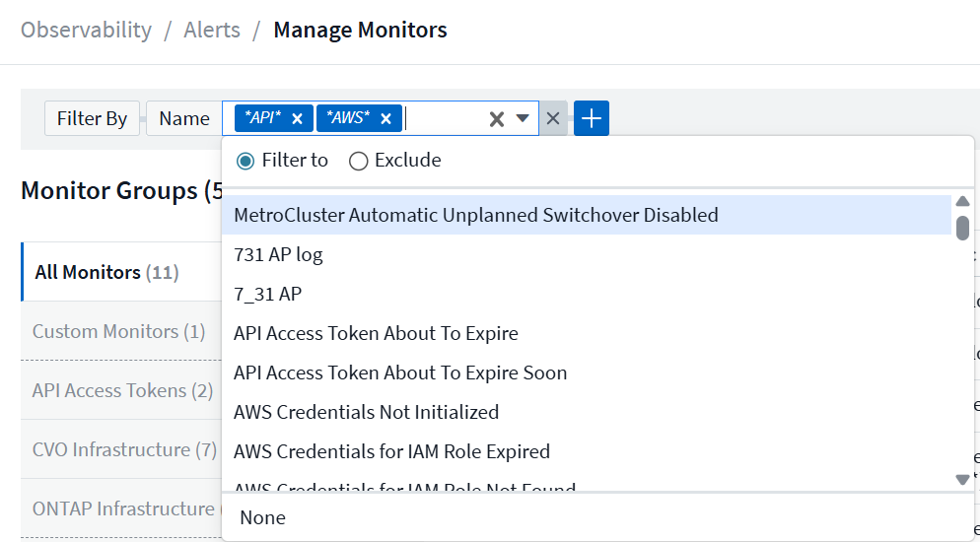Select the Filter to radio option

click(x=245, y=161)
